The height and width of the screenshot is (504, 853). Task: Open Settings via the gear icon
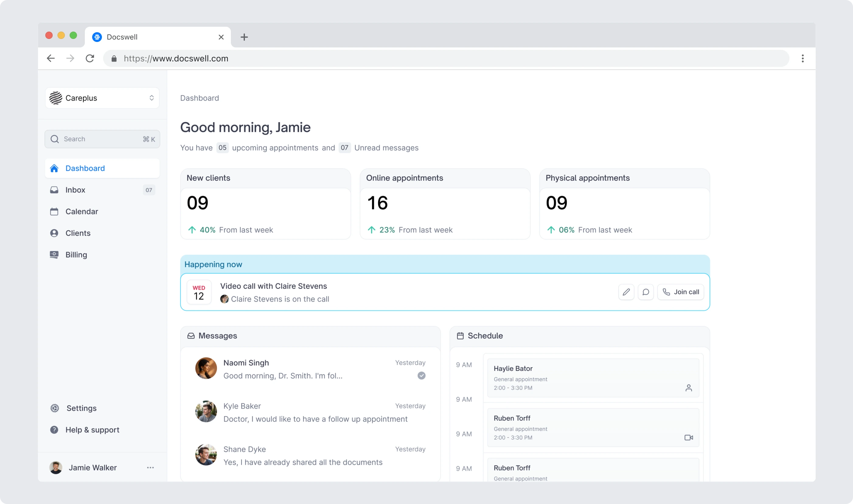pyautogui.click(x=55, y=408)
